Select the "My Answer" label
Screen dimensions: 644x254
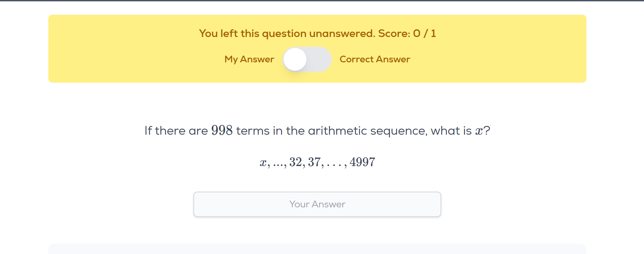click(249, 59)
